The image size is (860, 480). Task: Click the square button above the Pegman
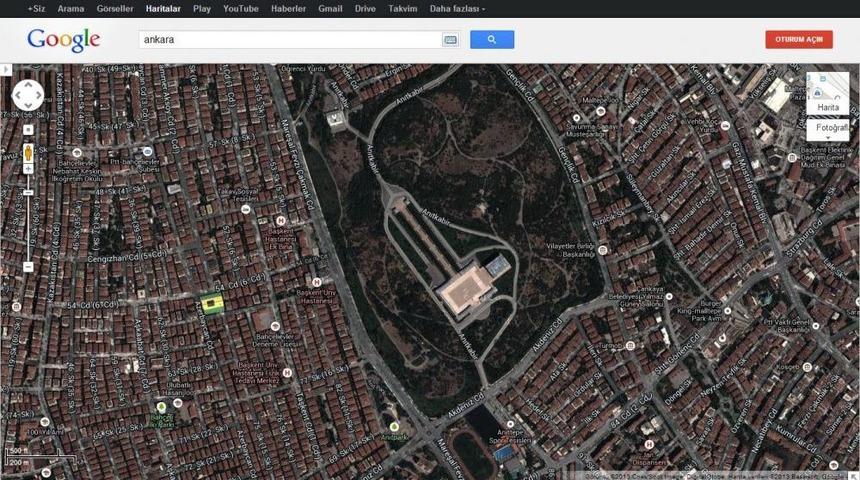tap(28, 130)
